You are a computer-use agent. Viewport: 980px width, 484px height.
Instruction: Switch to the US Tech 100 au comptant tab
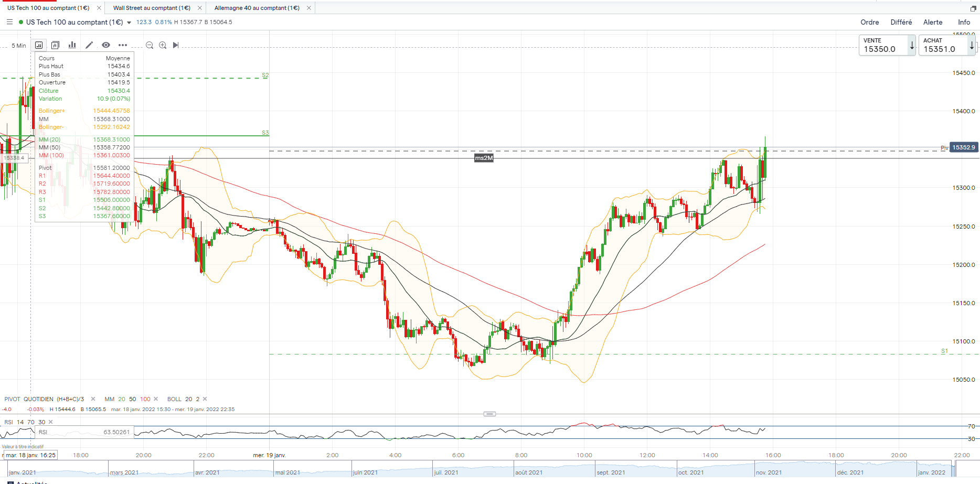click(x=48, y=8)
